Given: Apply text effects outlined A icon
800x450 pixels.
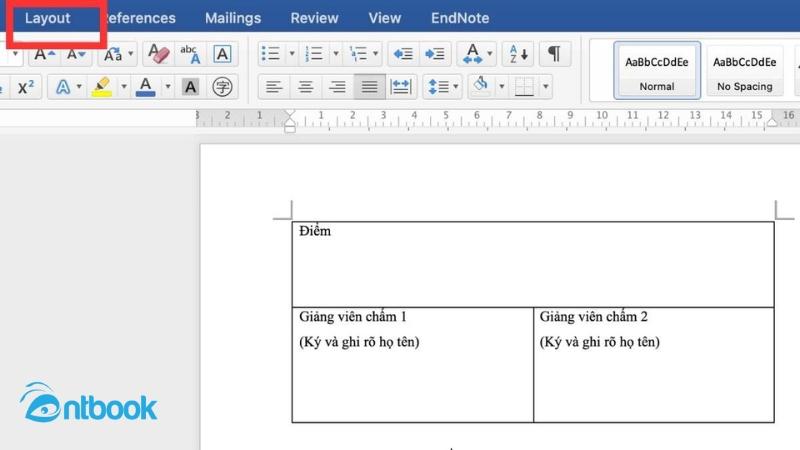Looking at the screenshot, I should click(63, 87).
